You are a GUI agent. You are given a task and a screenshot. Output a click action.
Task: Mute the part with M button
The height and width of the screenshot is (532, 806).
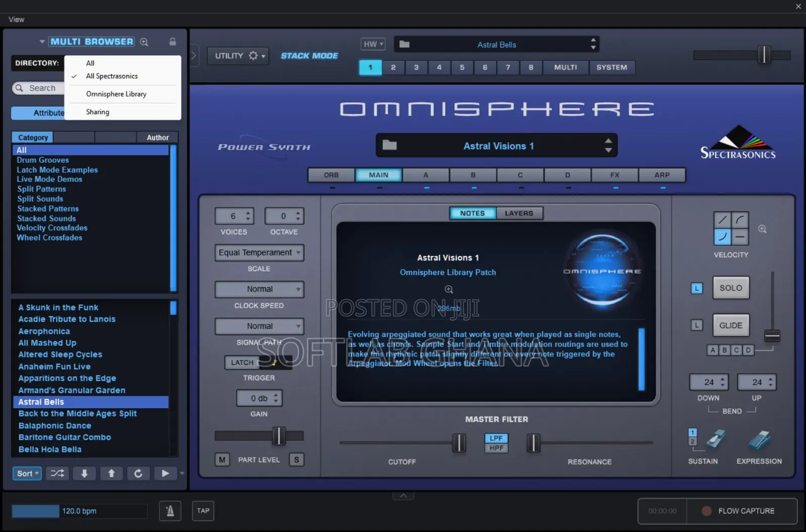[222, 459]
